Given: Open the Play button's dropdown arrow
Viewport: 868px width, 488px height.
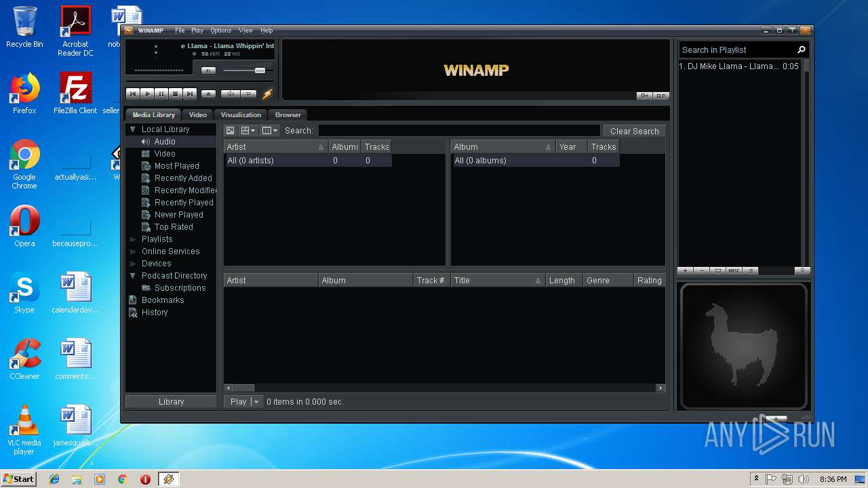Looking at the screenshot, I should coord(256,402).
